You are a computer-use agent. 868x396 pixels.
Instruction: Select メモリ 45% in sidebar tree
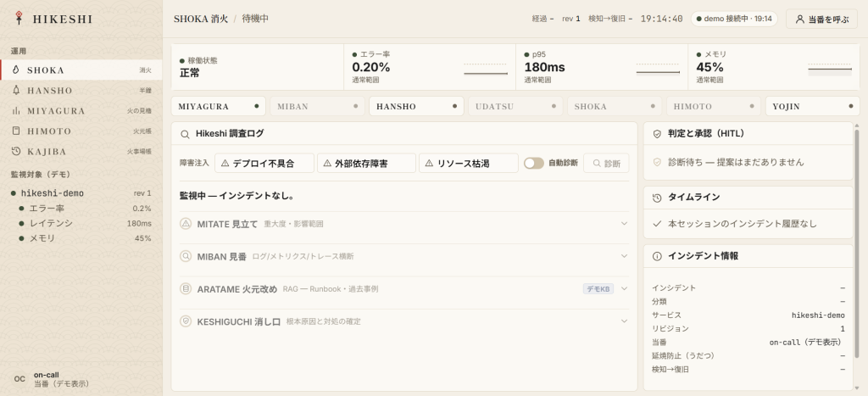[85, 238]
